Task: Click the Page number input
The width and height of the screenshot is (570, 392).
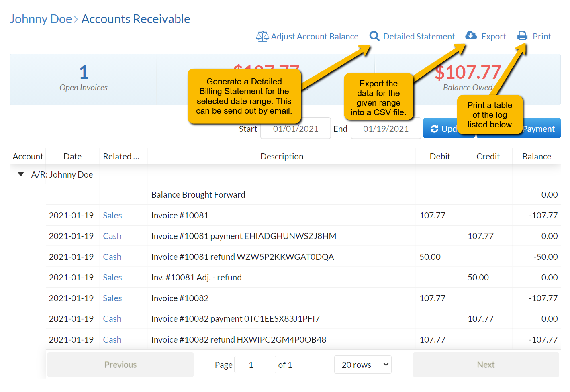Action: (x=255, y=365)
